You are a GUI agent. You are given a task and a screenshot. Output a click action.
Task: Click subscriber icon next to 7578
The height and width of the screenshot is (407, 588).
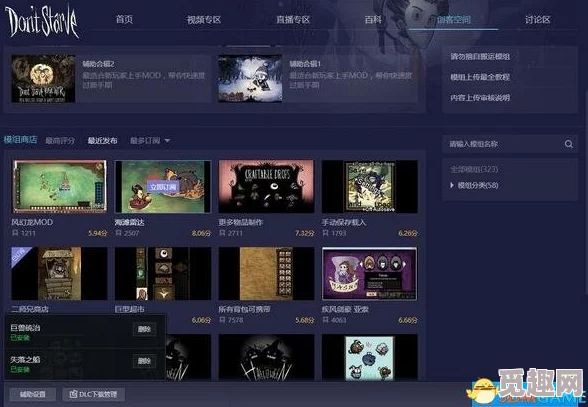(222, 320)
